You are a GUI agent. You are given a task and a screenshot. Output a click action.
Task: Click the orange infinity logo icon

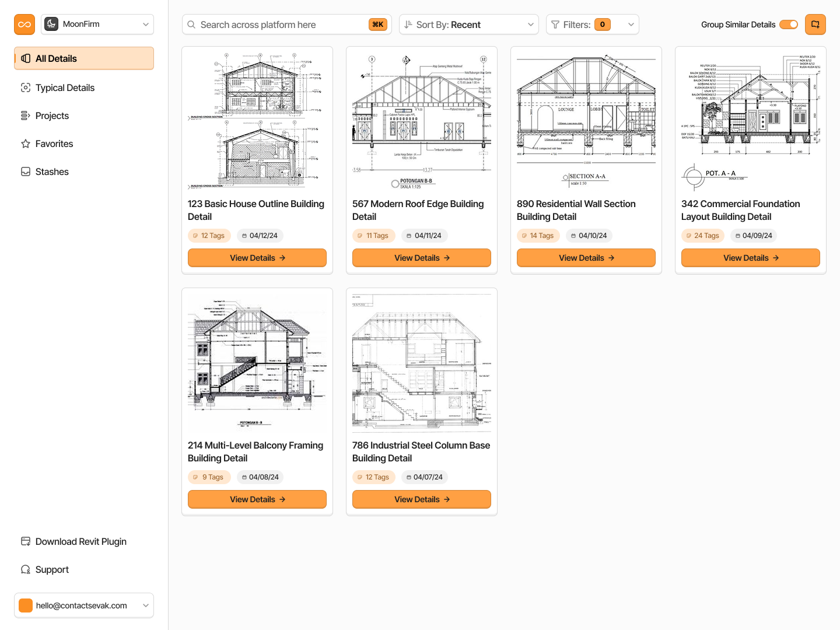[x=24, y=24]
